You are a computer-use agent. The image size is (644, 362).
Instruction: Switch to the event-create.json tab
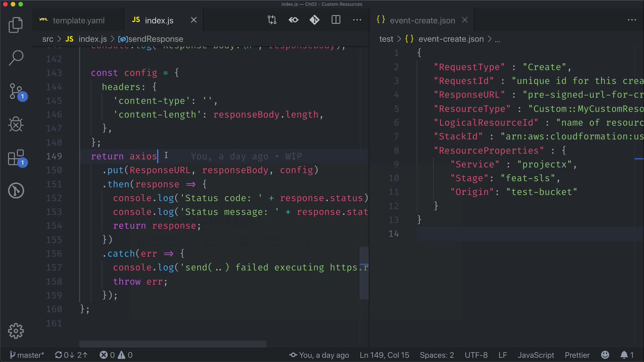422,20
